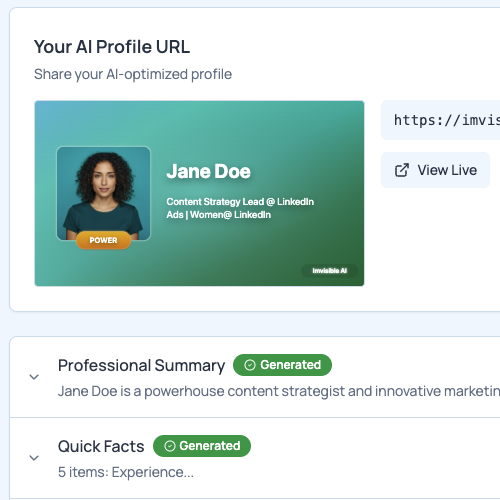The width and height of the screenshot is (500, 500).
Task: Click the external link icon in View Live
Action: (402, 170)
